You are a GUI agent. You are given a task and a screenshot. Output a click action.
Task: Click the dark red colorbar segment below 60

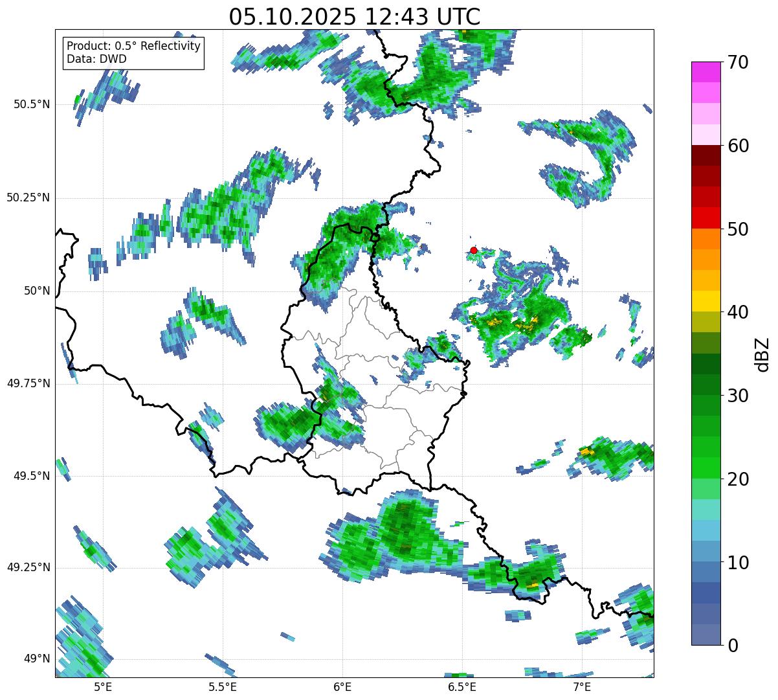coord(706,155)
